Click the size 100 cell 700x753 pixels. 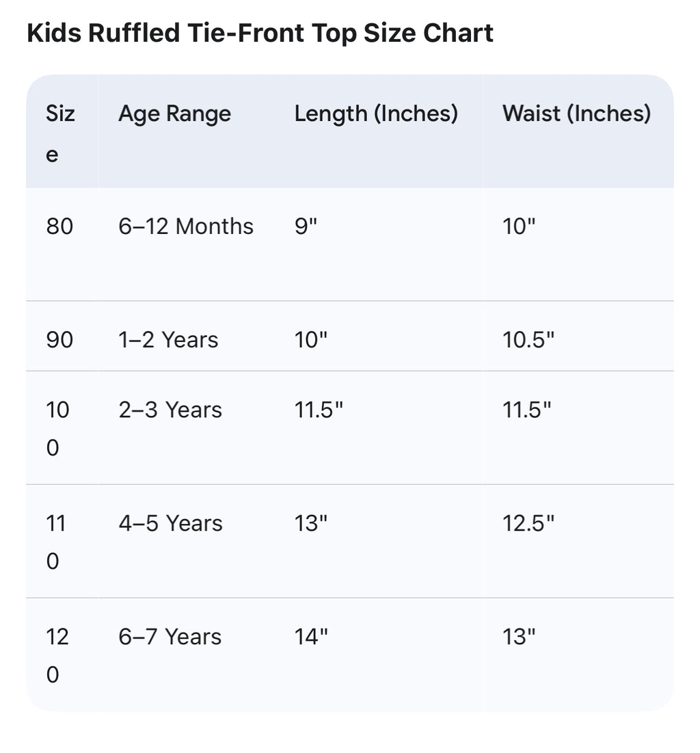pyautogui.click(x=58, y=429)
